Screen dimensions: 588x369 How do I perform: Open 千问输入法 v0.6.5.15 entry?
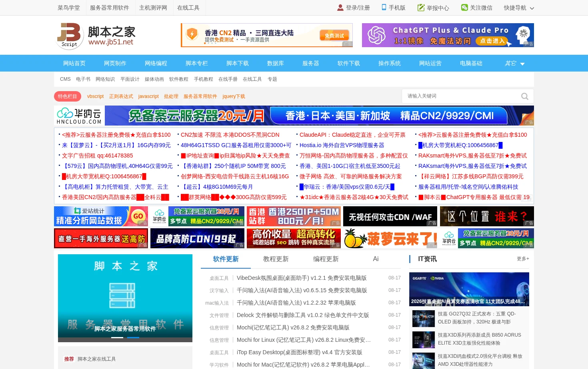[x=302, y=290]
